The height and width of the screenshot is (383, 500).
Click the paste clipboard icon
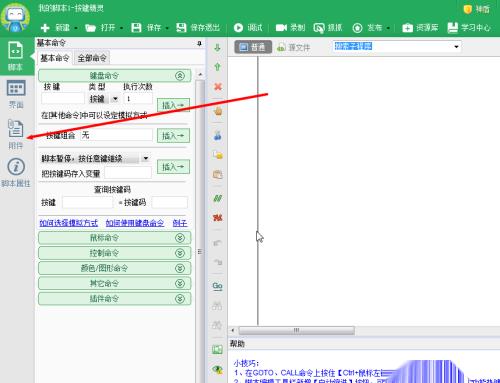pyautogui.click(x=218, y=174)
